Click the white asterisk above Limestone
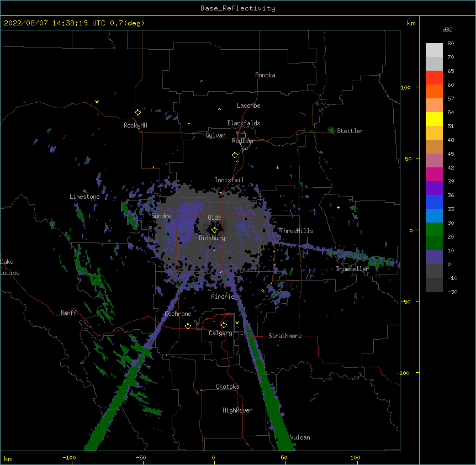 pos(85,191)
